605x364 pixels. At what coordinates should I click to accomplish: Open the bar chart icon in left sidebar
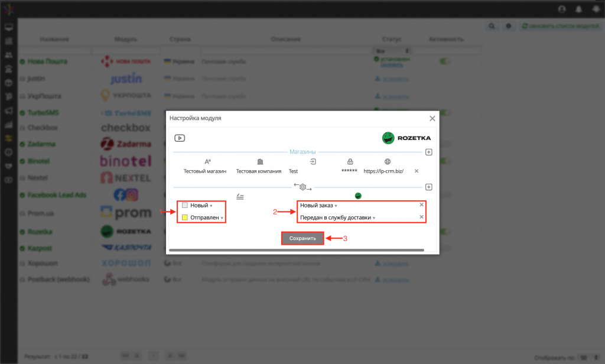tap(8, 125)
